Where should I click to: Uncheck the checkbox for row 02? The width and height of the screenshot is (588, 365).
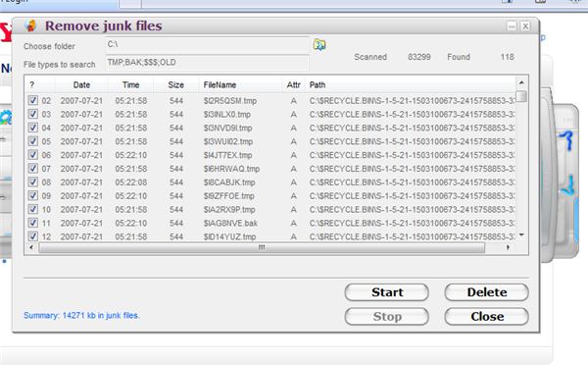33,100
